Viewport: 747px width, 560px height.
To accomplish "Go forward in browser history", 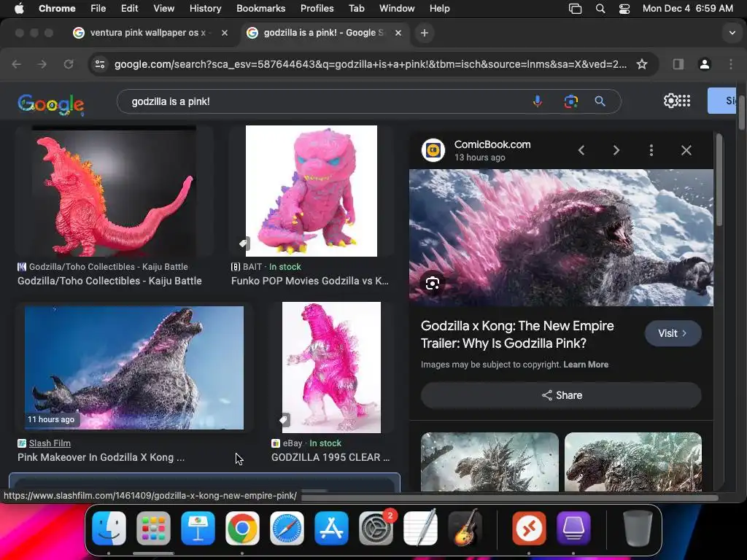I will pos(42,64).
